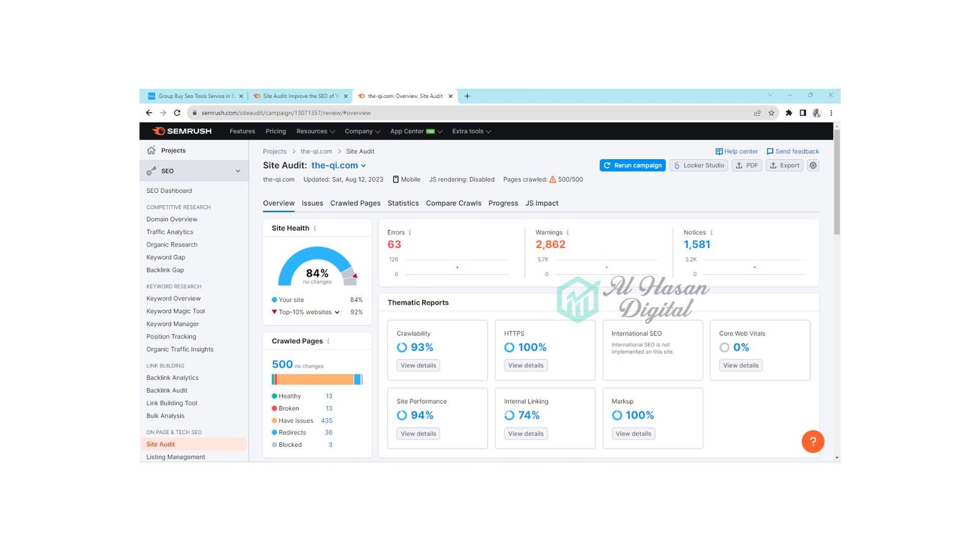Click Errors info icon
This screenshot has height=551, width=980.
[x=410, y=233]
